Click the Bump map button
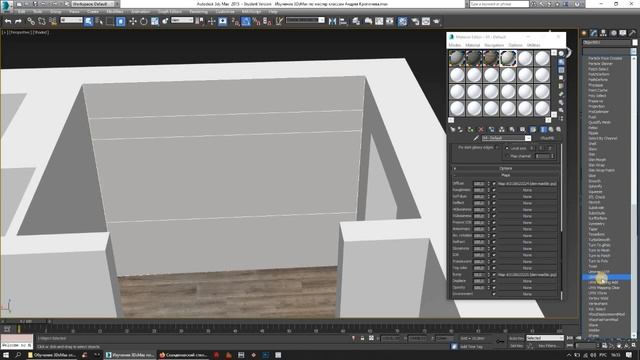Screen dimensions: 640x360 [x=527, y=275]
